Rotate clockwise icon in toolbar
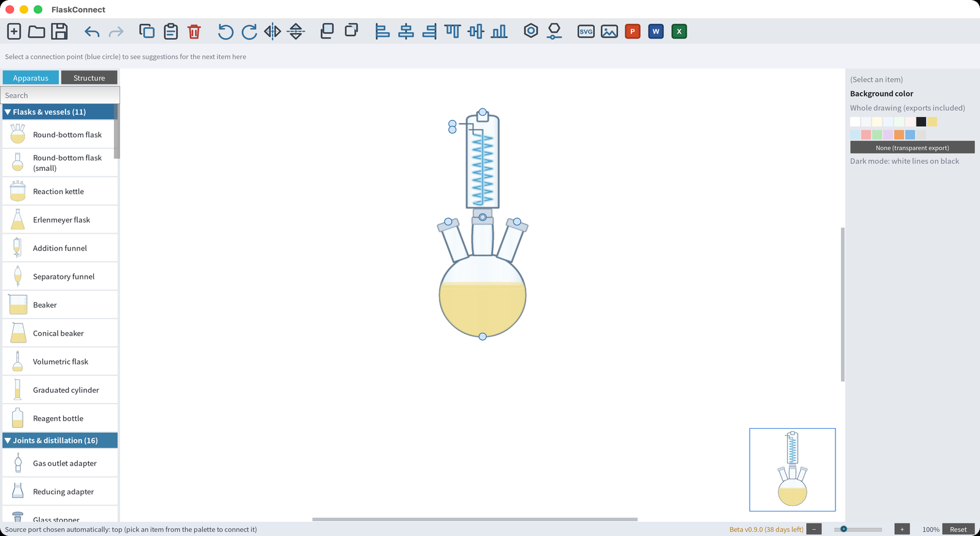The height and width of the screenshot is (536, 980). [x=249, y=31]
